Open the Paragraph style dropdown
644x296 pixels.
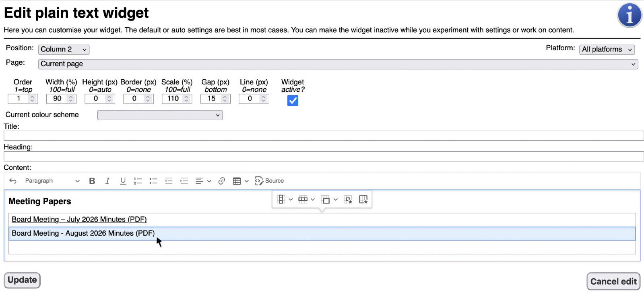[52, 181]
